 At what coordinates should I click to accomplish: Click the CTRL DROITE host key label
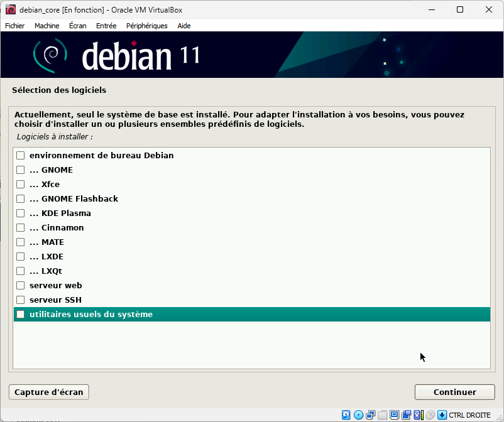[469, 415]
